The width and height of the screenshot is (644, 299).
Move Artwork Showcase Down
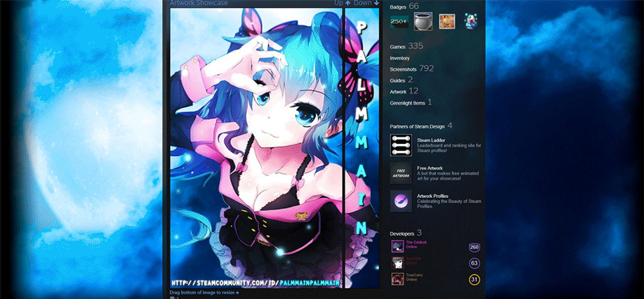(x=366, y=3)
